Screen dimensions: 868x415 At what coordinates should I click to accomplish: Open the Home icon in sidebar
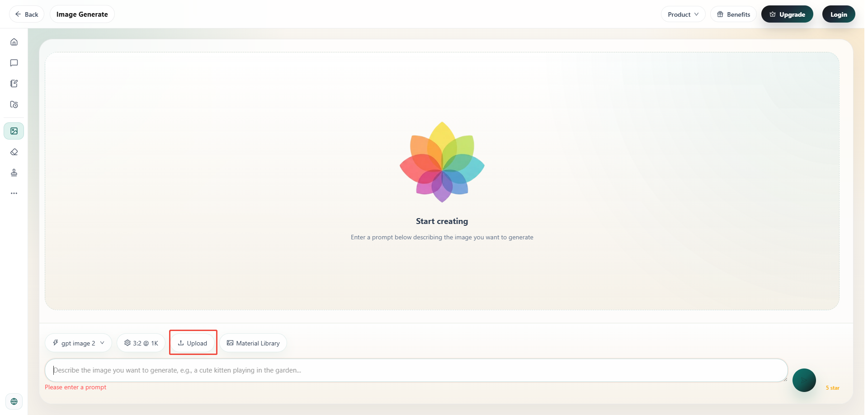[x=14, y=42]
